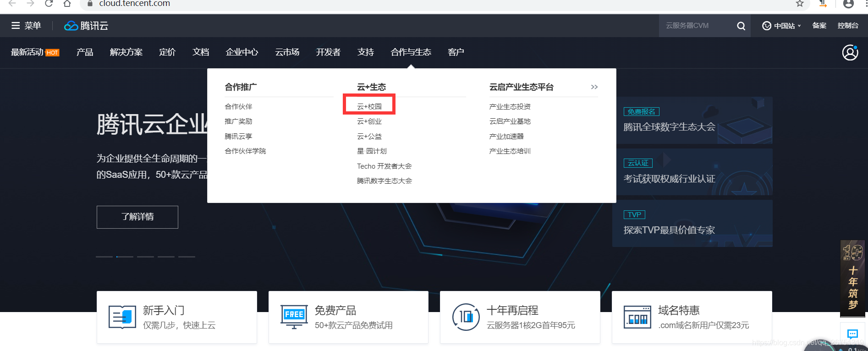The image size is (868, 351).
Task: Open the 支持 menu
Action: coord(366,52)
